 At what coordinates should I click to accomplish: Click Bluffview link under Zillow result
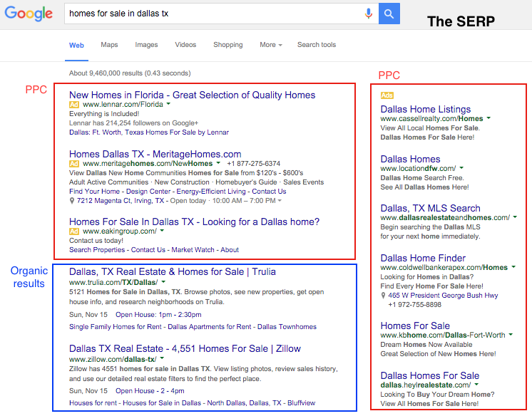301,403
